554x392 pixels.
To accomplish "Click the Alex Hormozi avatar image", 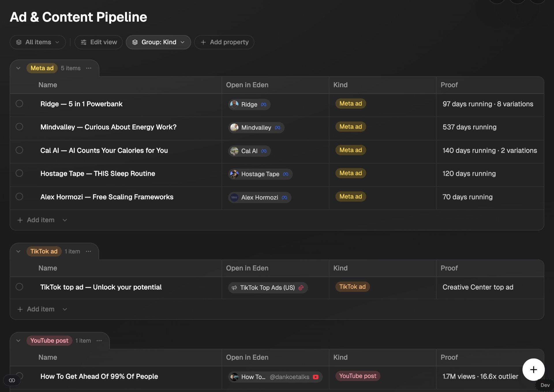I will pos(234,197).
